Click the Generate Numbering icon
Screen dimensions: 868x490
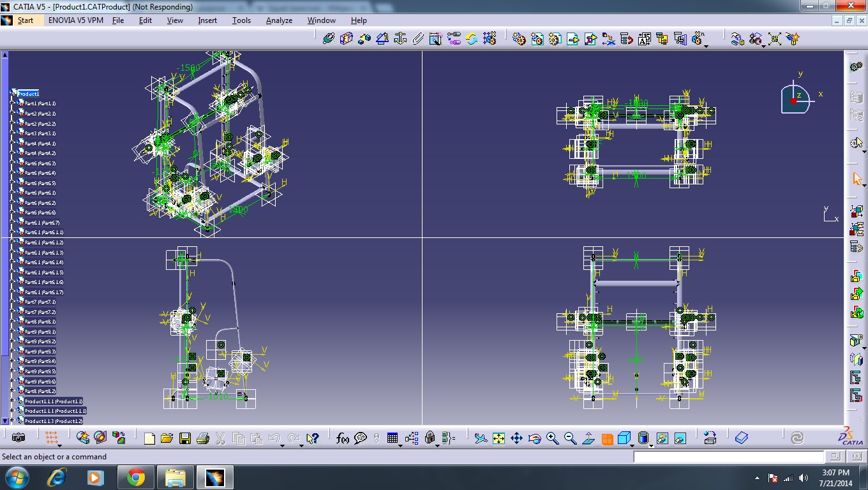click(x=644, y=39)
